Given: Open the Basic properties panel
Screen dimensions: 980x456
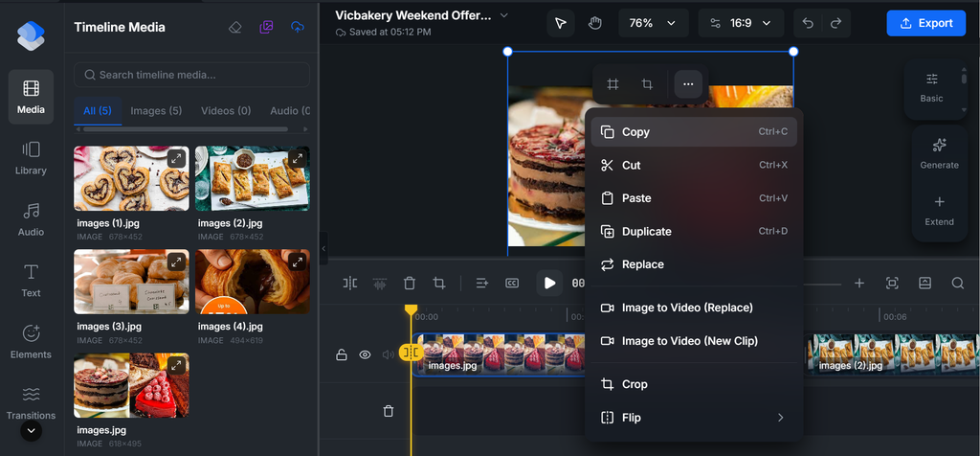Looking at the screenshot, I should click(931, 87).
